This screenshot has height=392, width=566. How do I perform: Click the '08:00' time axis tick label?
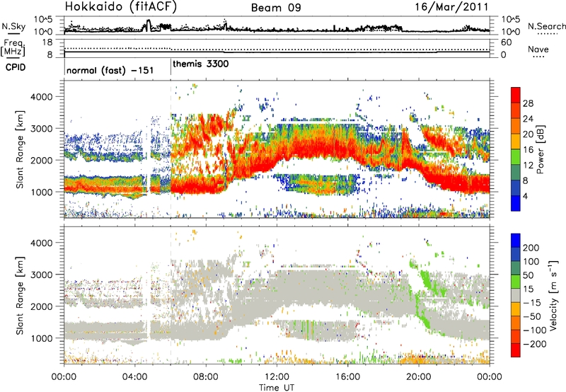click(x=206, y=377)
